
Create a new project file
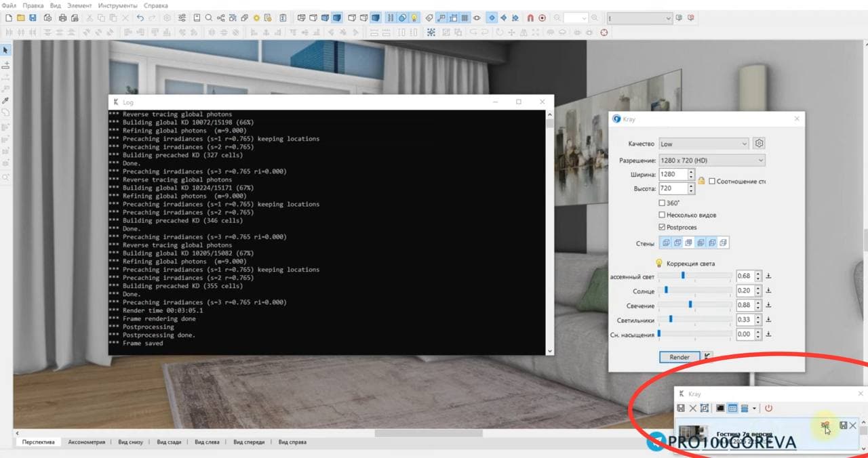[x=9, y=18]
